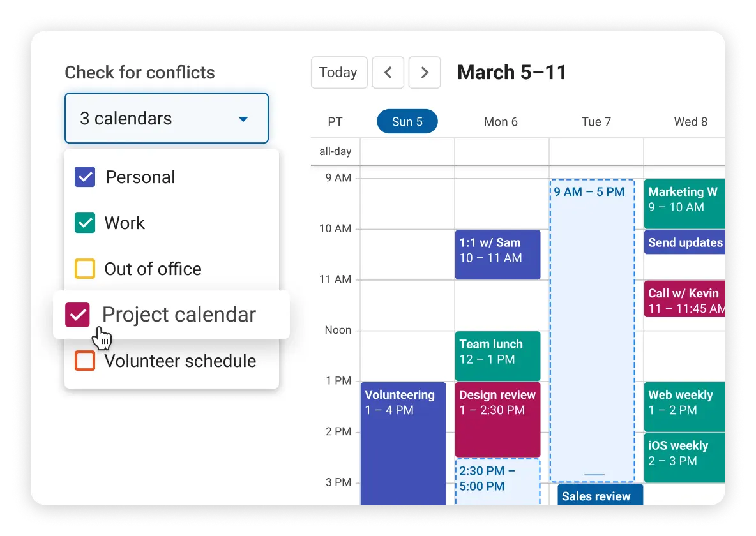This screenshot has width=756, height=536.
Task: Enable the Volunteer schedule calendar
Action: (84, 361)
